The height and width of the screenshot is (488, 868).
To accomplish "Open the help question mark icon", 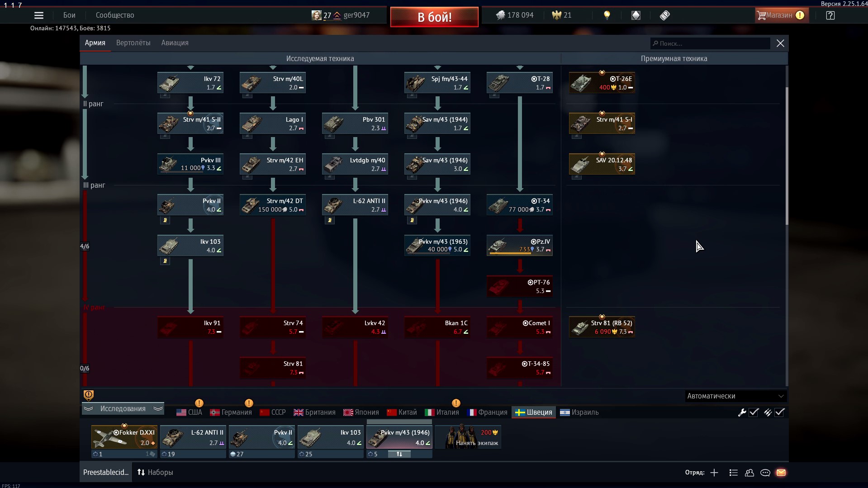I will coord(830,15).
